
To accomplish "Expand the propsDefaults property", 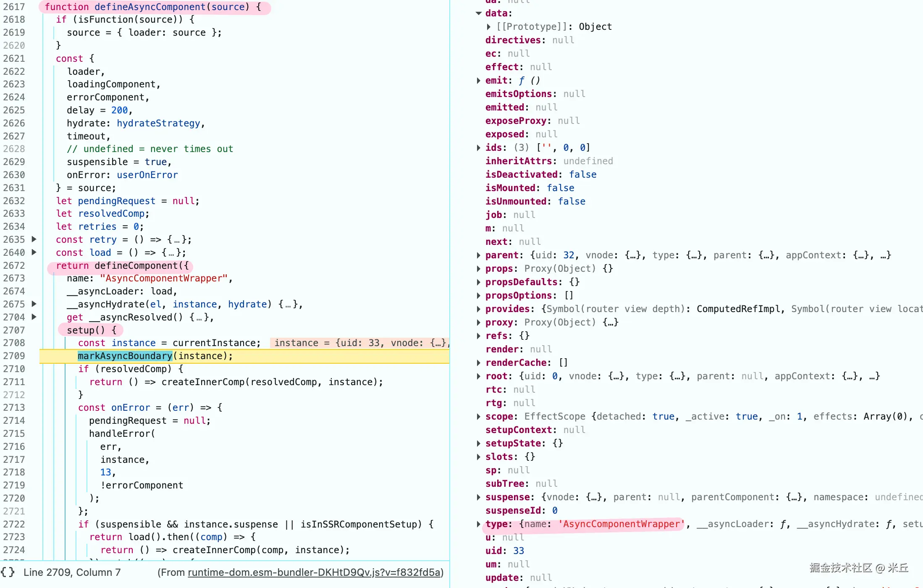I will 478,282.
